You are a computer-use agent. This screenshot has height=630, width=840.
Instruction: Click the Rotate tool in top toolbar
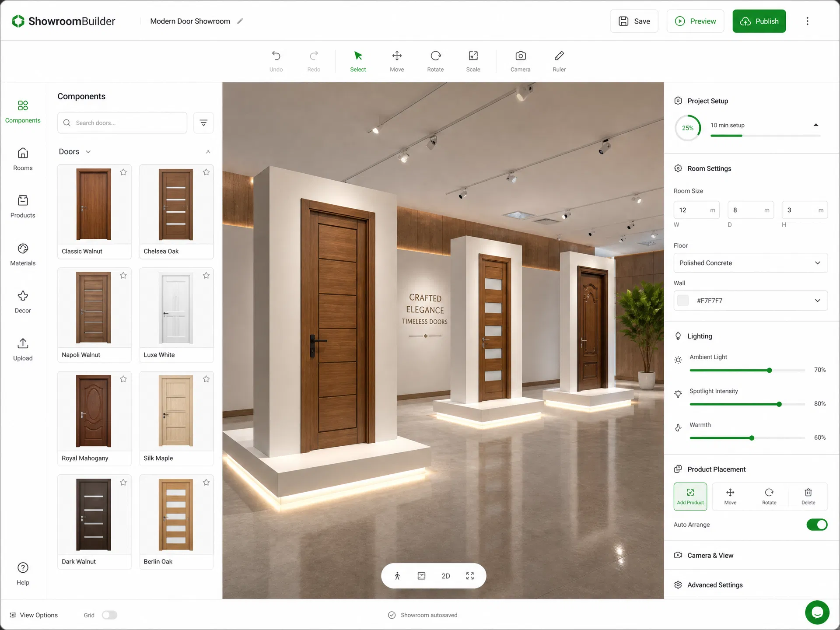click(435, 61)
